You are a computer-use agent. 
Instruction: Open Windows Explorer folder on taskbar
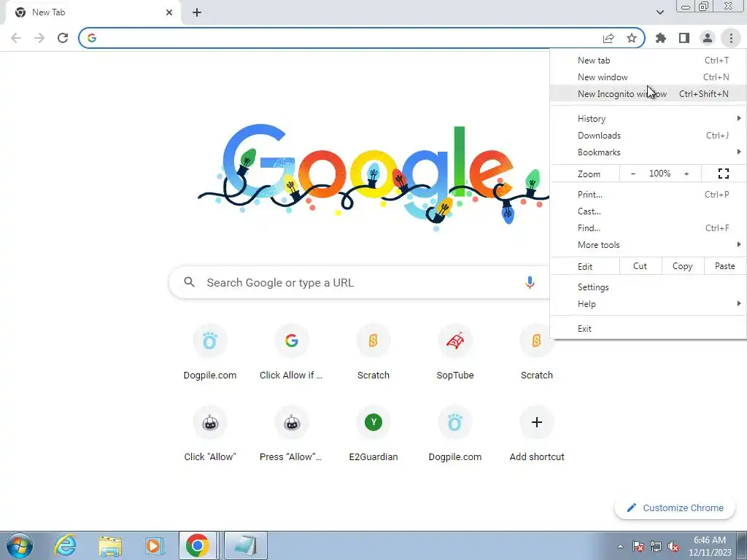110,545
